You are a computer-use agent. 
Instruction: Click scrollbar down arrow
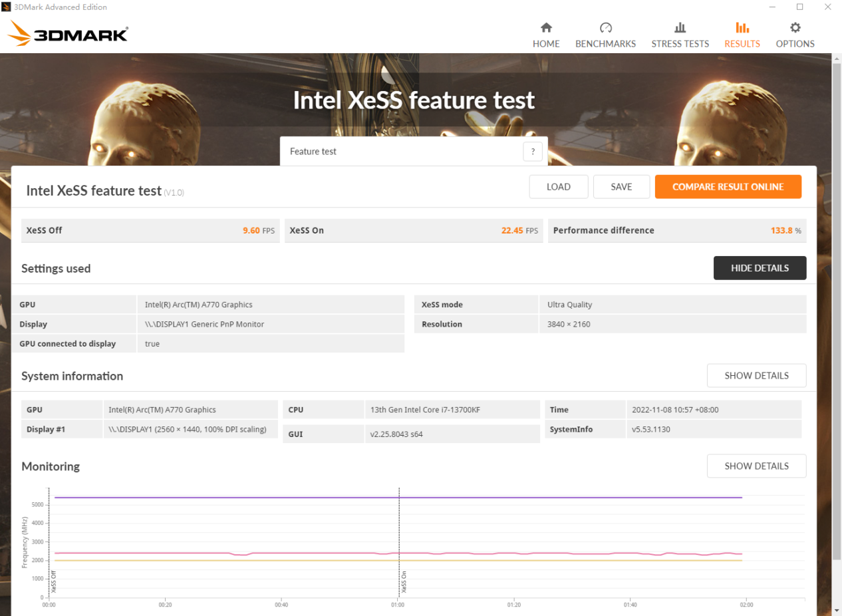(x=837, y=610)
